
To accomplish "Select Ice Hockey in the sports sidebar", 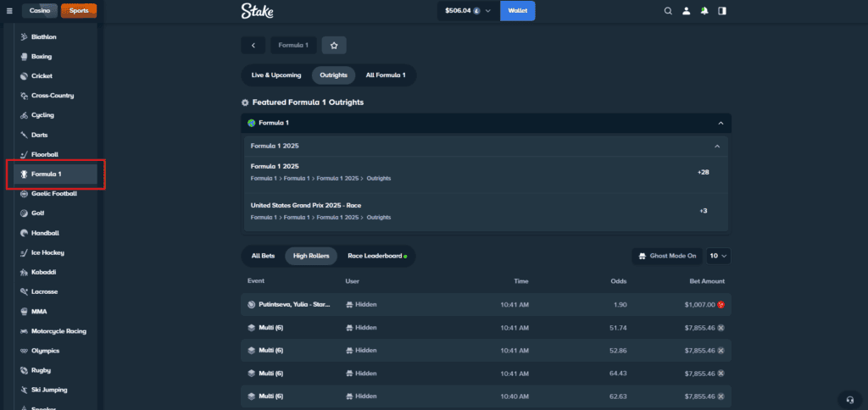I will coord(47,252).
